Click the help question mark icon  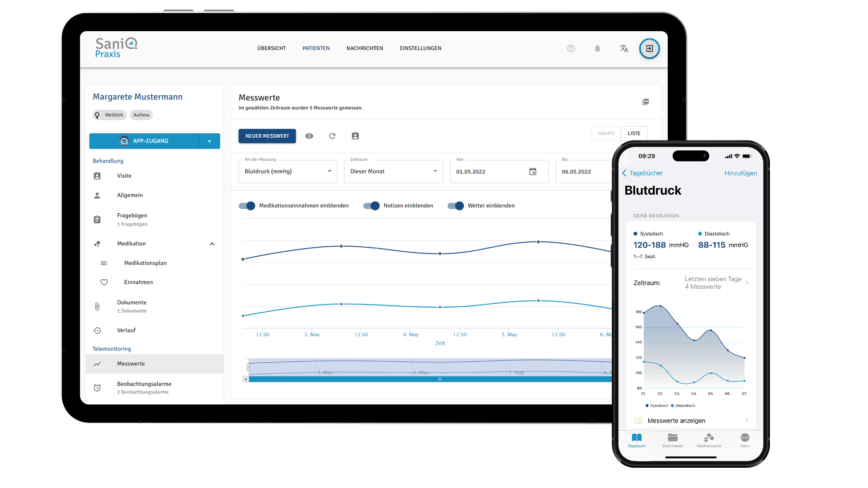point(571,48)
